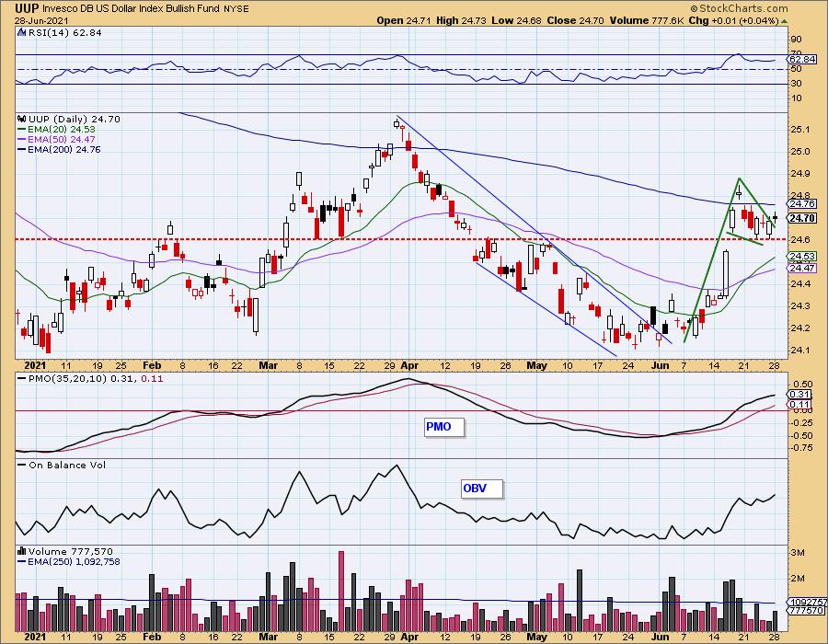Click the UUP (Daily) 24.70 legend label

click(x=75, y=120)
